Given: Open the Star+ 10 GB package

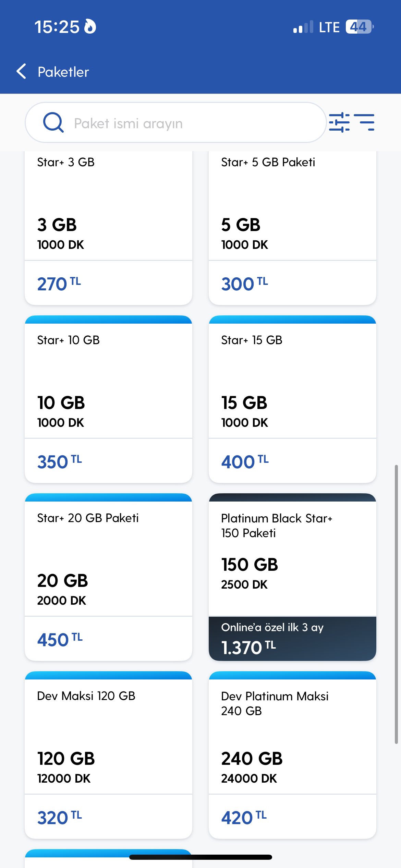Looking at the screenshot, I should click(108, 399).
